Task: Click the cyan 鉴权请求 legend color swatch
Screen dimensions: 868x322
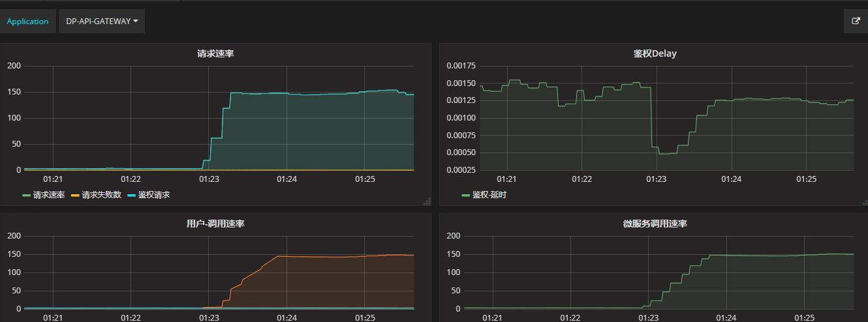Action: pos(132,196)
